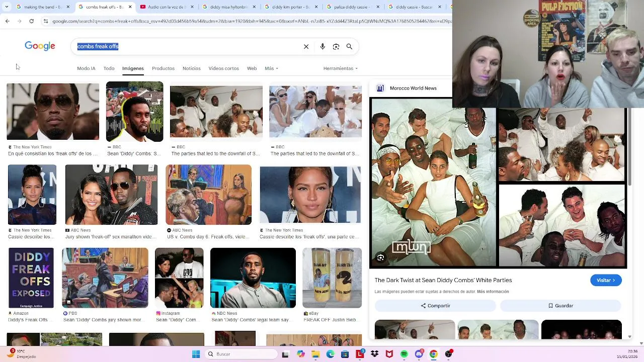Click the 'Compartir' share button
This screenshot has height=362, width=644.
[x=435, y=306]
